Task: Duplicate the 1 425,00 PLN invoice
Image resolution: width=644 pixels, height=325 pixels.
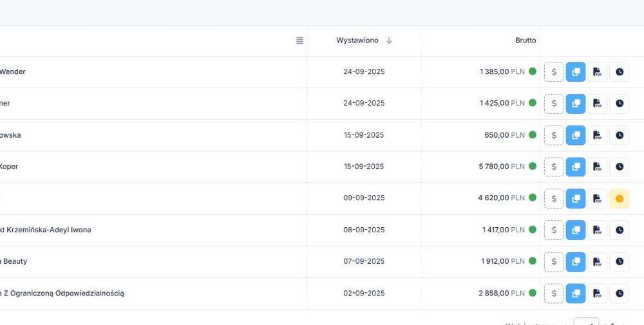Action: [576, 104]
